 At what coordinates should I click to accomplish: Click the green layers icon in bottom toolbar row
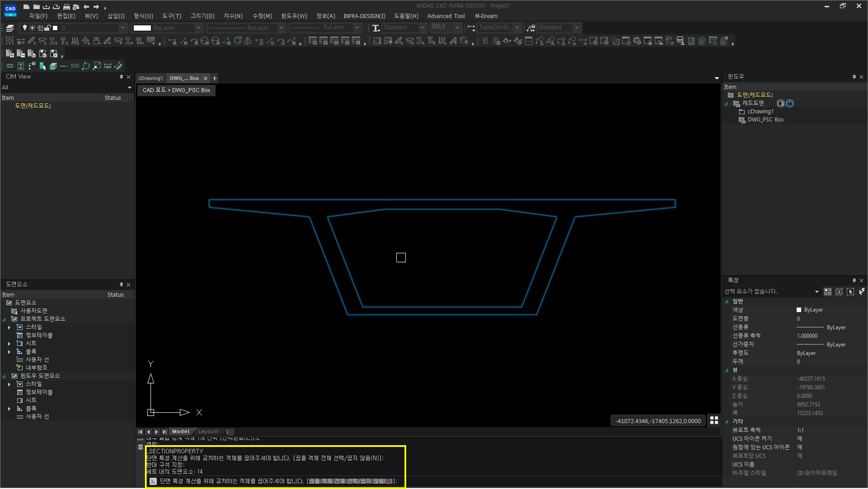tap(53, 66)
